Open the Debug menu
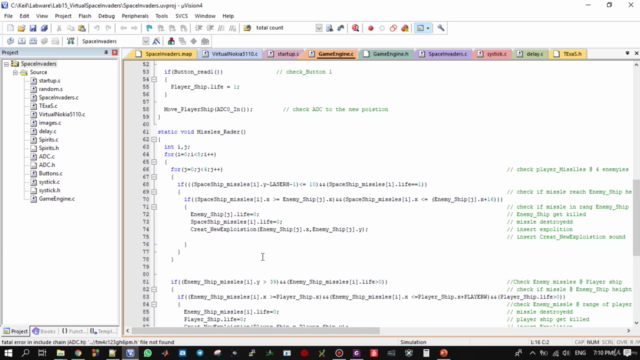 [106, 16]
